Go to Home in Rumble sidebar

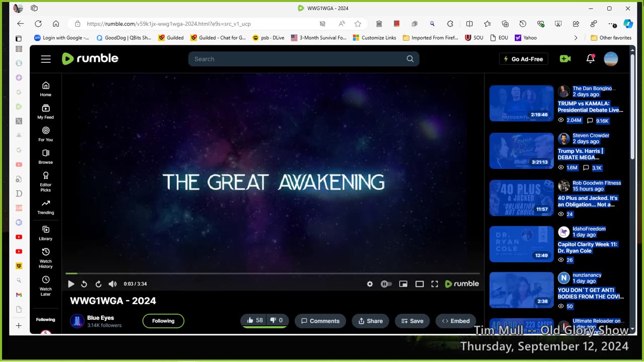tap(46, 89)
